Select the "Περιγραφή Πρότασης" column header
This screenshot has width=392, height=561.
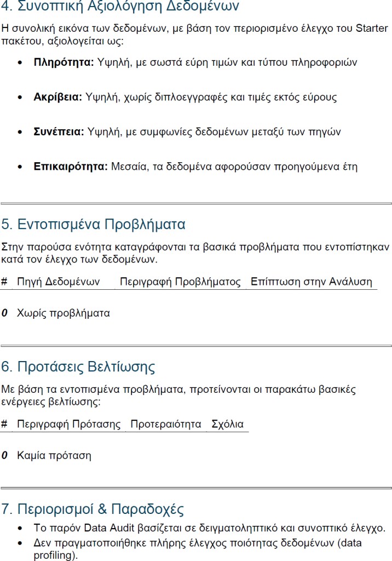(69, 425)
